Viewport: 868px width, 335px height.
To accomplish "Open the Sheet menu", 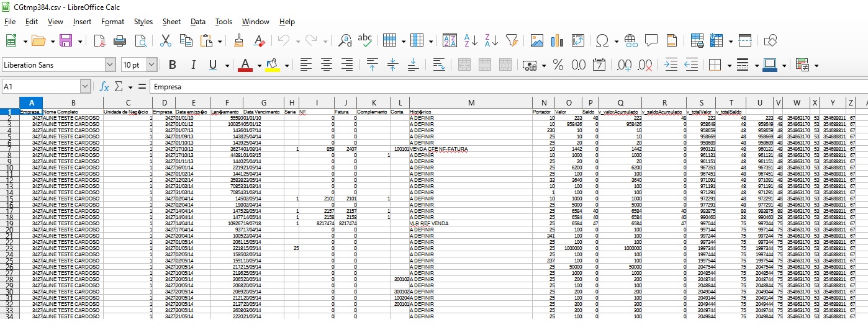I will tap(172, 22).
